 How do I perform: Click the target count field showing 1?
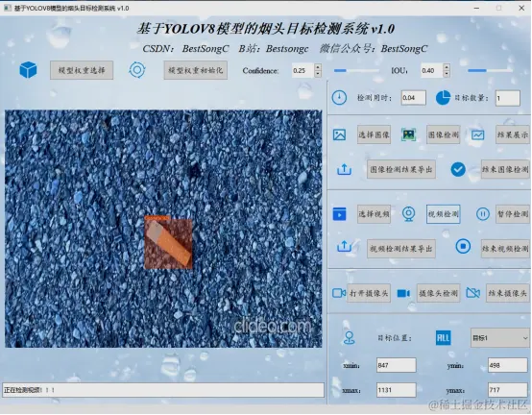pyautogui.click(x=508, y=98)
